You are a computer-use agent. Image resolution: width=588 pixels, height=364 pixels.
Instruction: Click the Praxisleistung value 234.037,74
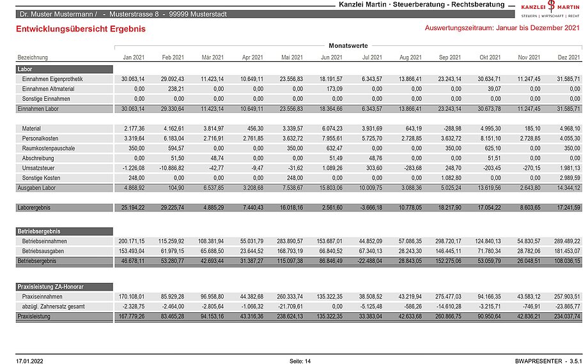(567, 316)
